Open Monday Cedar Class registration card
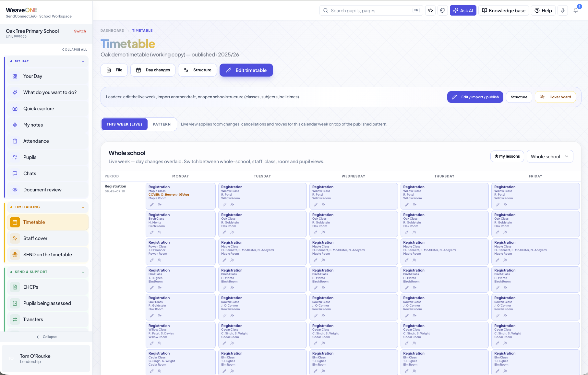588x375 pixels. coord(181,362)
